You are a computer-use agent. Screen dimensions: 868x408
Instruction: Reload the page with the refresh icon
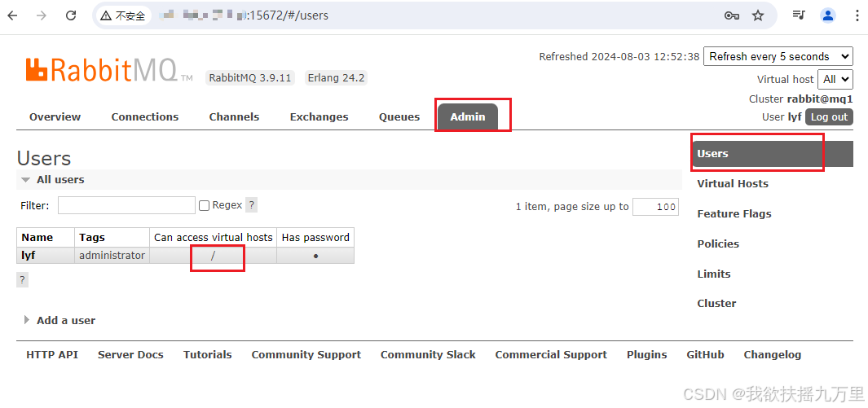pos(71,15)
